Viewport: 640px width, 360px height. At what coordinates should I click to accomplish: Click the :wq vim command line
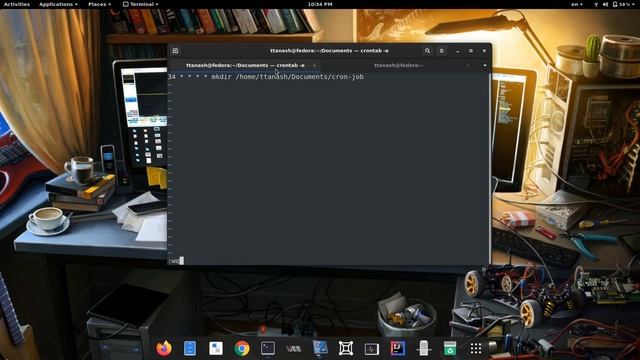point(176,260)
